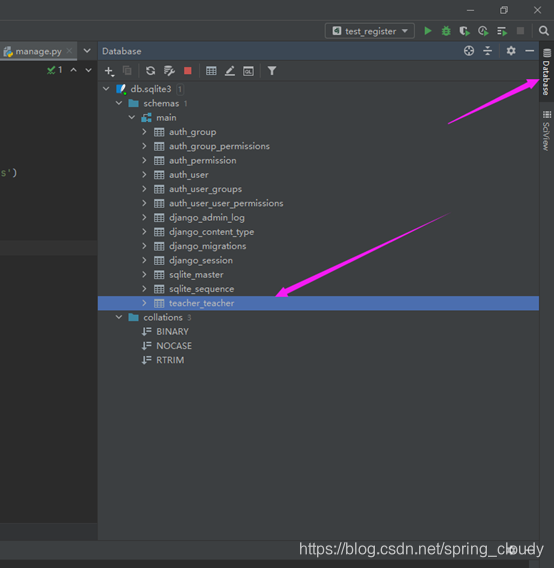Open the Database sidebar tab
This screenshot has width=554, height=568.
pyautogui.click(x=546, y=72)
